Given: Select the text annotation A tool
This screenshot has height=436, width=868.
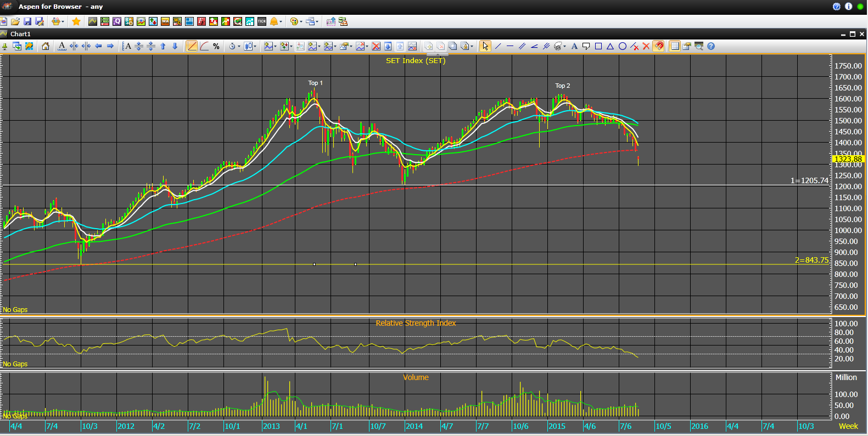Looking at the screenshot, I should [x=574, y=46].
